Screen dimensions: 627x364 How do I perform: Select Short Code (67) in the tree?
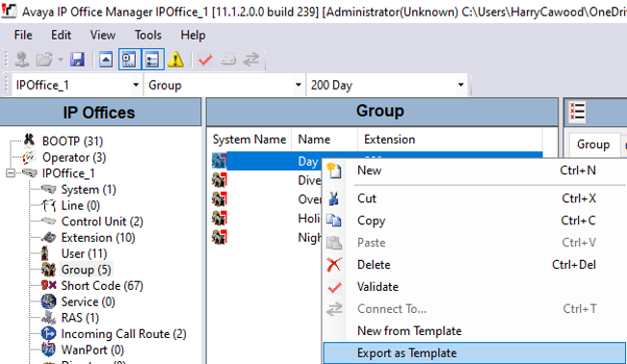pos(102,286)
